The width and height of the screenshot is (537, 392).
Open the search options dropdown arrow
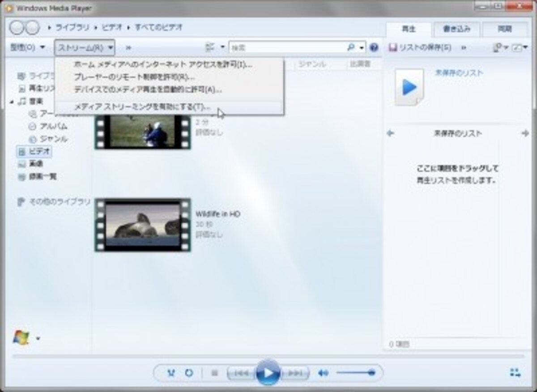point(362,47)
